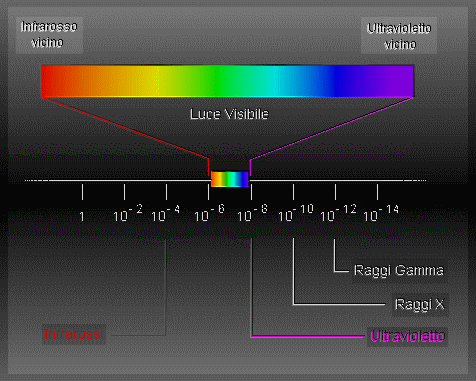Click the 10^-4 scale value
Viewport: 476px width, 381px height.
point(166,213)
